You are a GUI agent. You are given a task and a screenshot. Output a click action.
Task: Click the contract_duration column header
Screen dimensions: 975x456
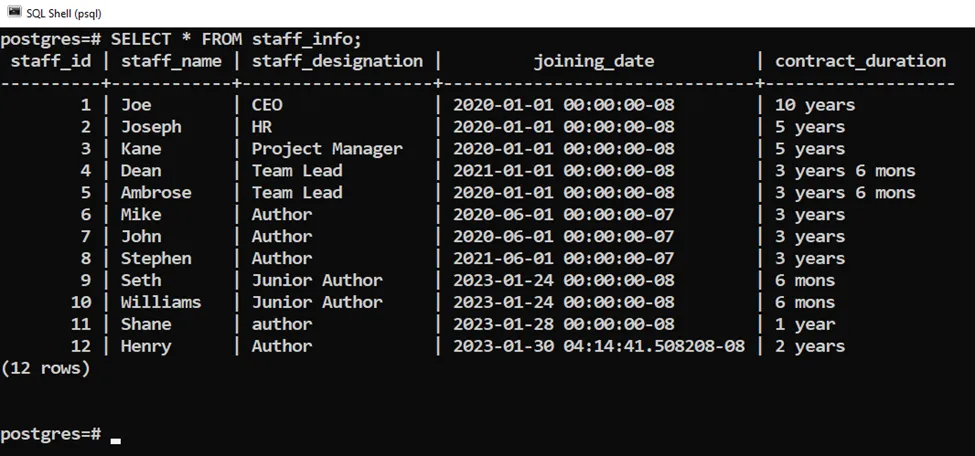point(860,61)
